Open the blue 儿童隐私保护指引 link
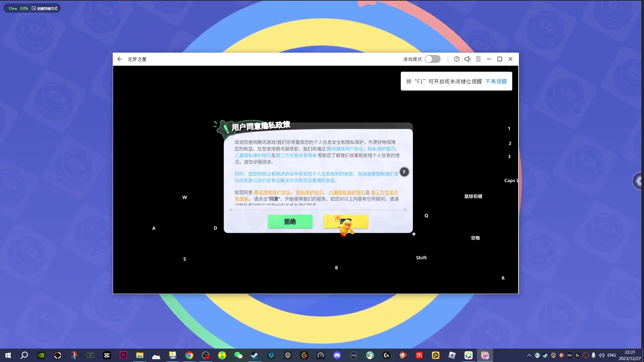Image resolution: width=644 pixels, height=362 pixels. point(253,156)
